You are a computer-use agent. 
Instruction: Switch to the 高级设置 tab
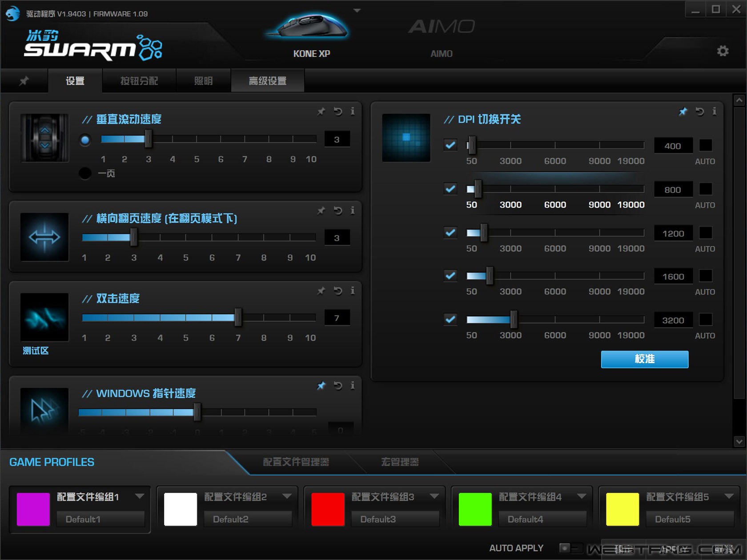(x=268, y=81)
